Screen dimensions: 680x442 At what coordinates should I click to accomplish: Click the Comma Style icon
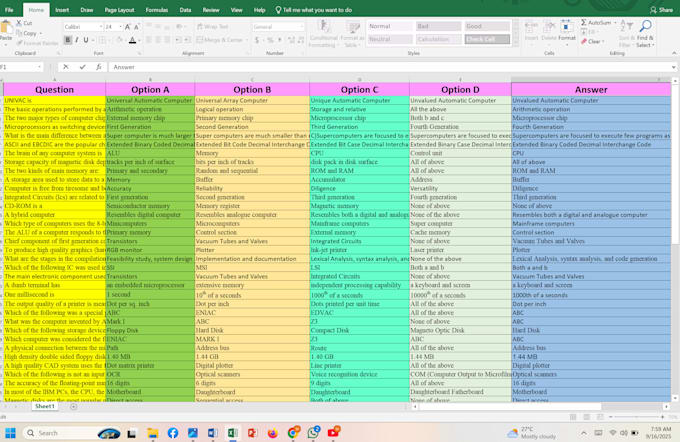coord(280,40)
